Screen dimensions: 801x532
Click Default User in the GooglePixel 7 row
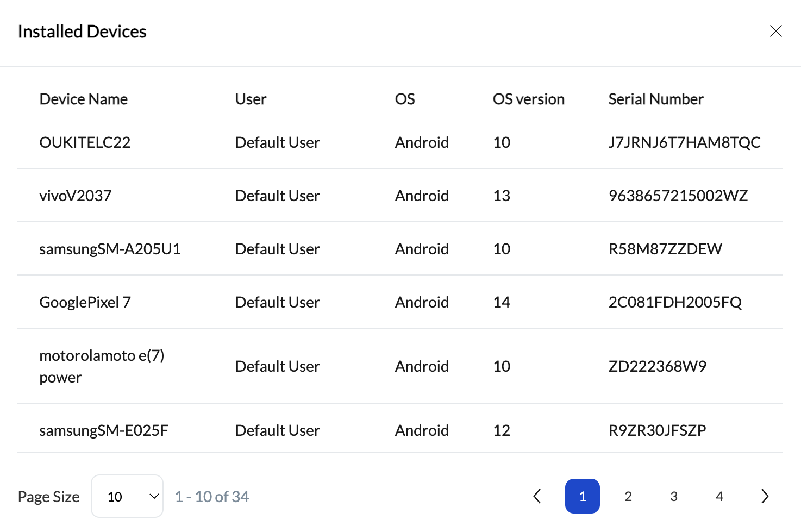(x=278, y=302)
